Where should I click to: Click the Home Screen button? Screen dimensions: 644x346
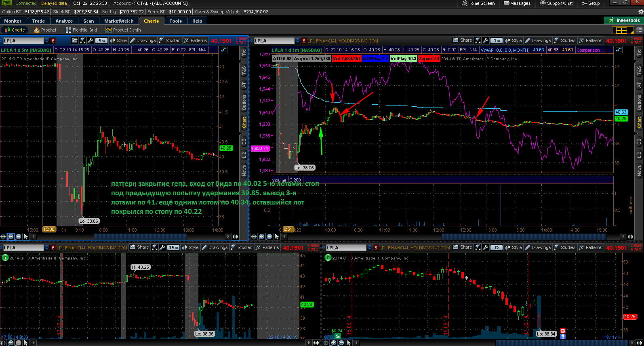478,3
